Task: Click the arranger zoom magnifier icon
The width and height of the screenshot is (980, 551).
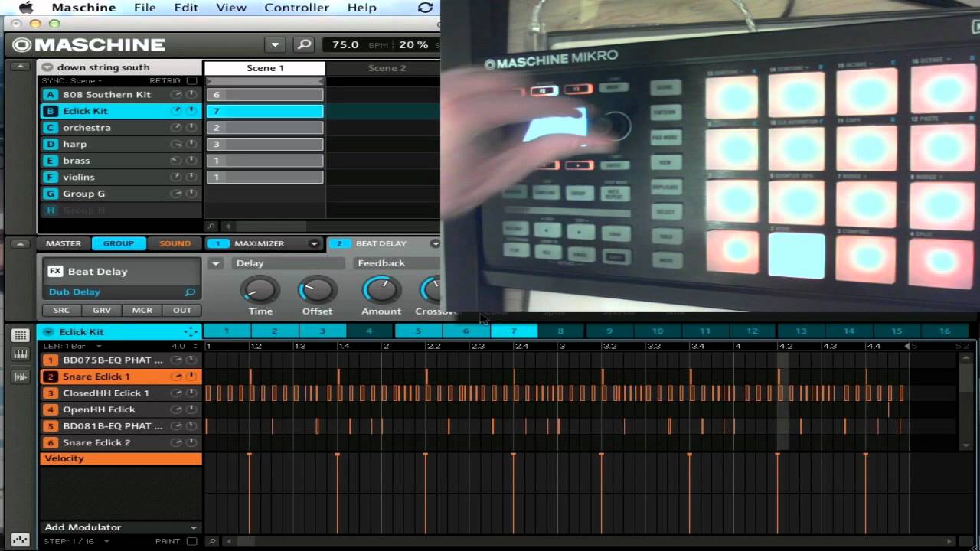Action: pos(211,227)
